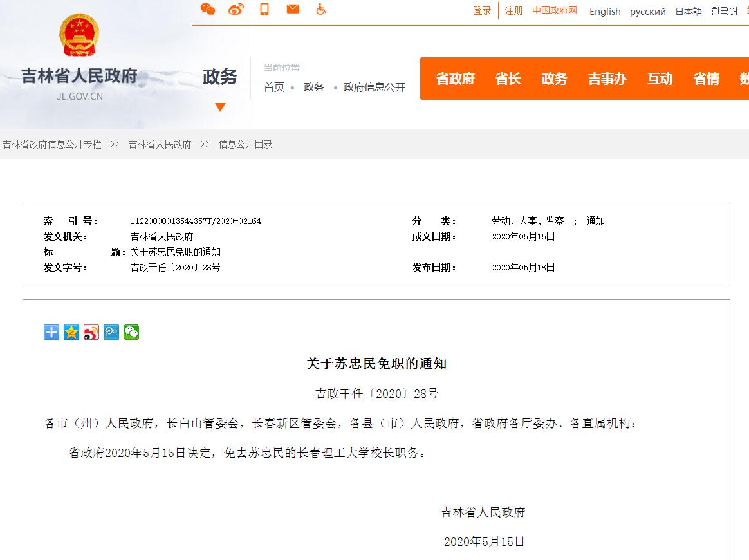This screenshot has height=560, width=749.
Task: Share article via green WeChat icon
Action: click(131, 332)
